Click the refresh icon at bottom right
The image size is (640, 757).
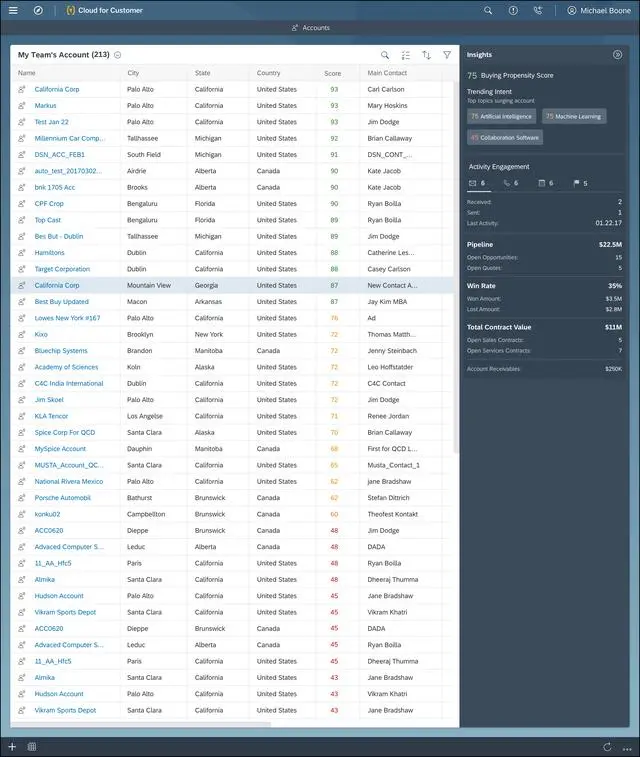click(x=607, y=746)
